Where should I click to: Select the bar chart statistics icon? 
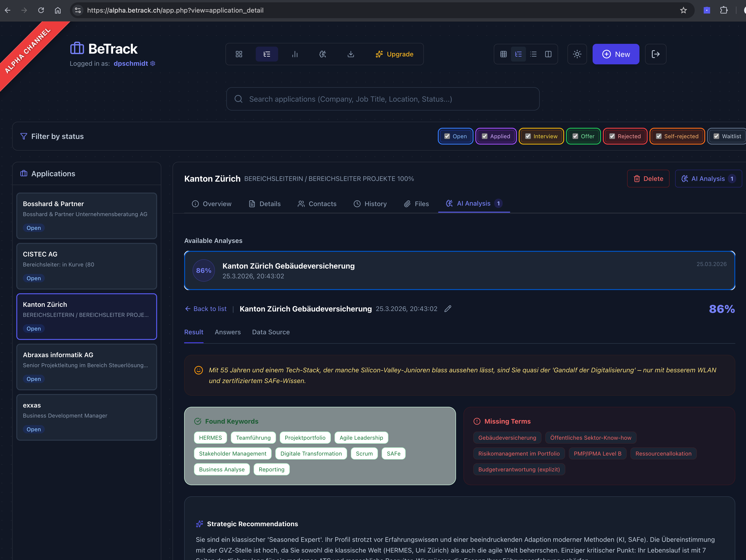tap(295, 54)
